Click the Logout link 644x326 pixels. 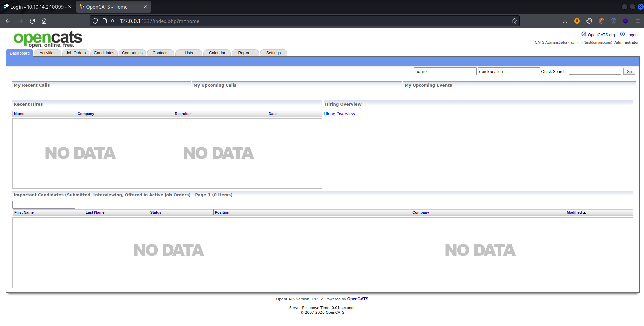tap(632, 35)
